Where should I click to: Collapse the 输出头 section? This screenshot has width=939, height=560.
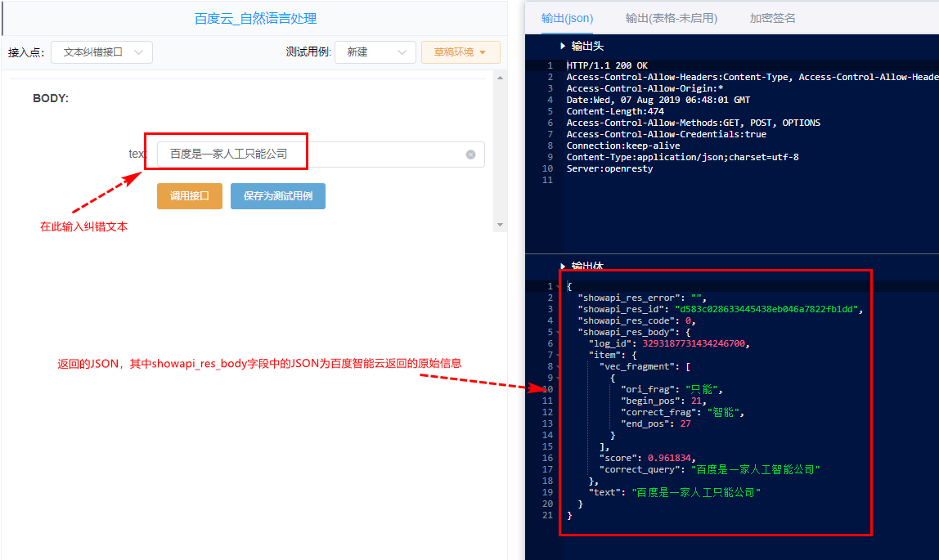click(562, 46)
